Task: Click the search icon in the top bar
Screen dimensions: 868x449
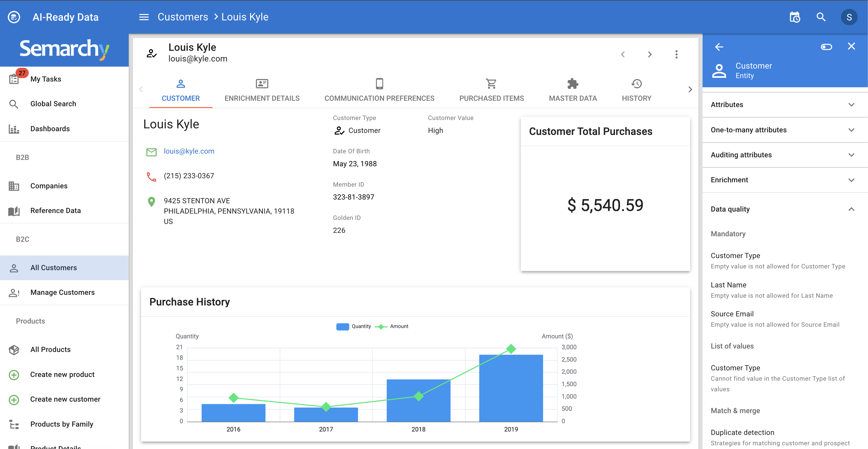Action: pyautogui.click(x=821, y=17)
